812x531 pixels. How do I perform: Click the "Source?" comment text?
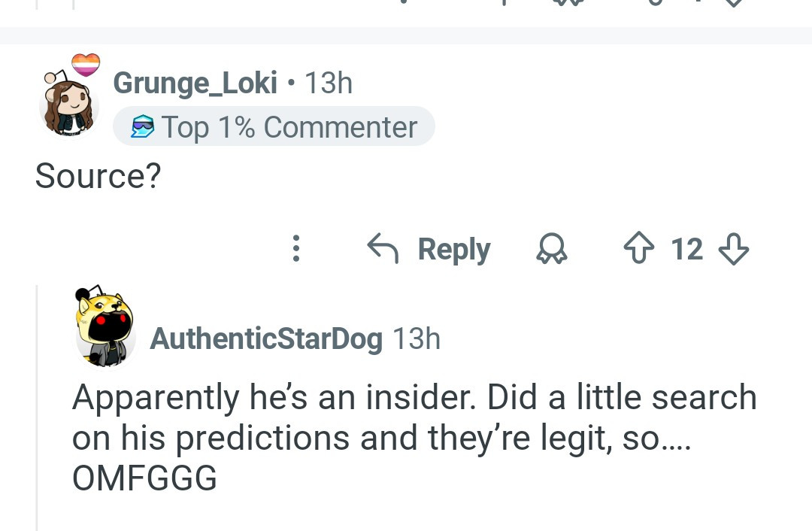(x=98, y=176)
